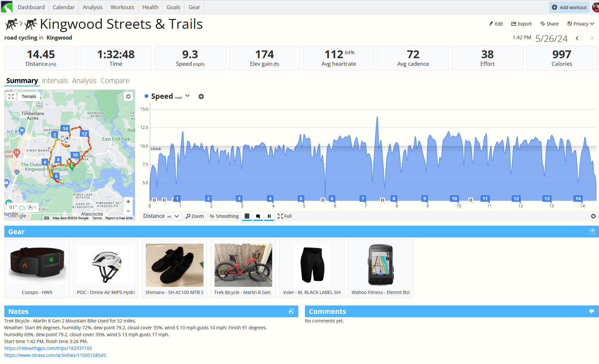Click mile marker 14 on the map
Viewport: 599px width, 364px height.
[x=65, y=129]
